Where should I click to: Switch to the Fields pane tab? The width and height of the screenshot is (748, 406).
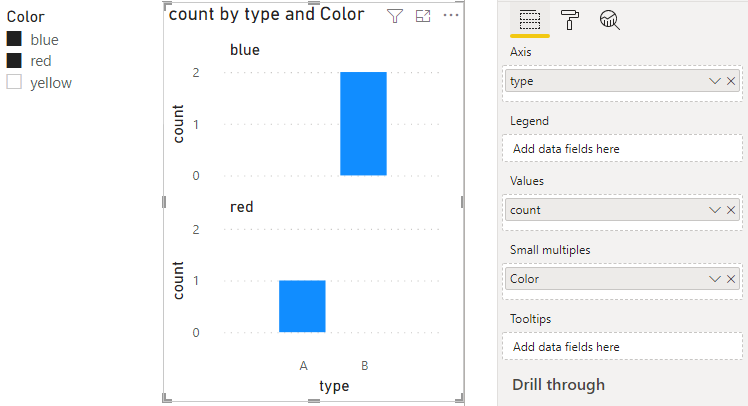[530, 20]
